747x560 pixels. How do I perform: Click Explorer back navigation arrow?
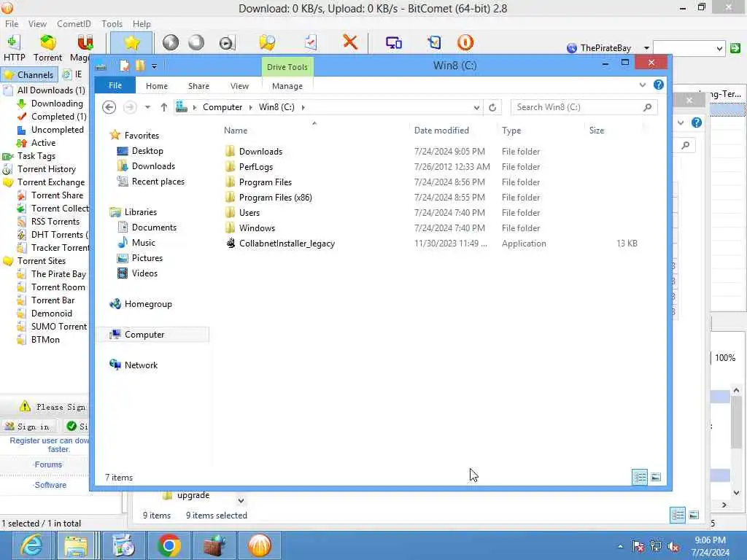click(x=109, y=107)
